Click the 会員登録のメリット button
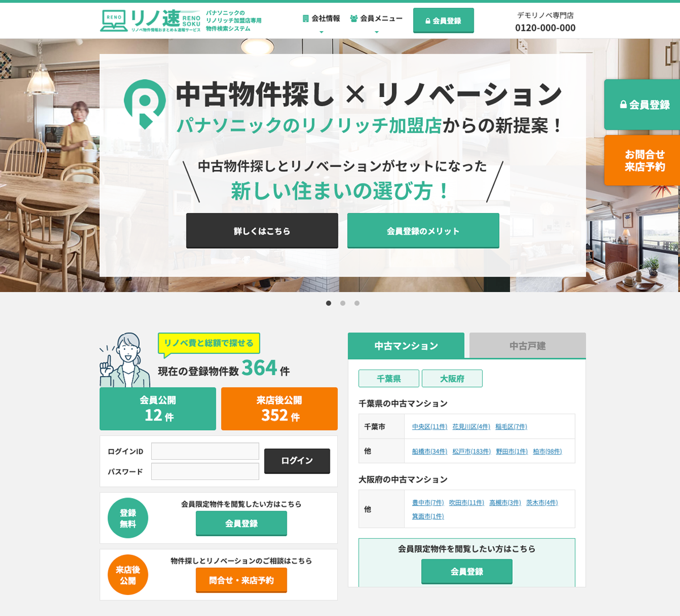Viewport: 680px width, 616px height. (423, 231)
